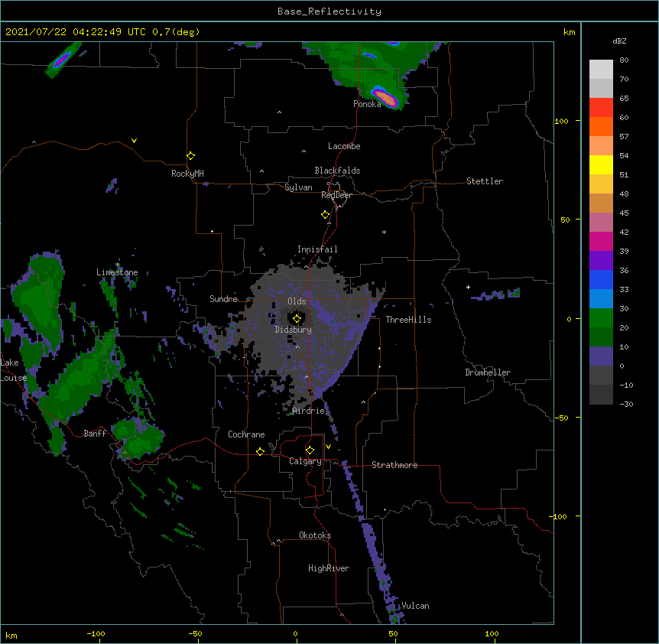Screen dimensions: 659x644
Task: Click the yellow radar site marker at Didsbury
Action: tap(297, 319)
